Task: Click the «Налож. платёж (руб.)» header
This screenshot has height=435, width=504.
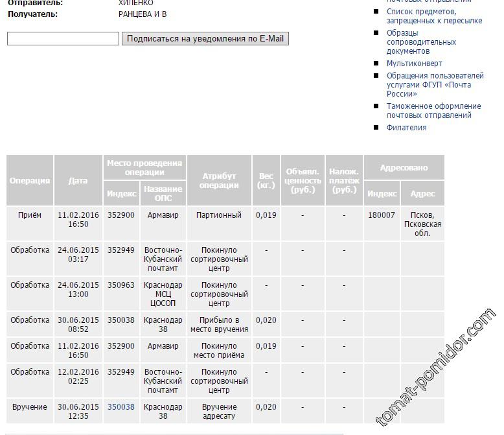Action: click(344, 181)
